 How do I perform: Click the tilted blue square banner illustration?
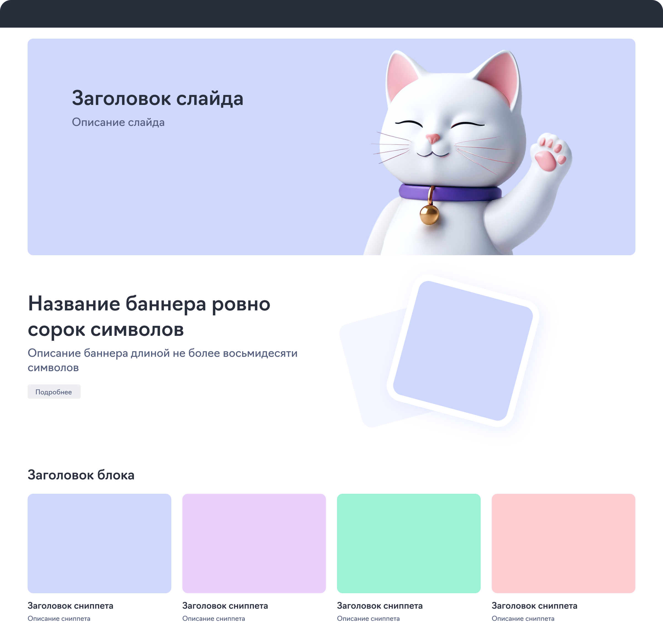[x=463, y=351]
